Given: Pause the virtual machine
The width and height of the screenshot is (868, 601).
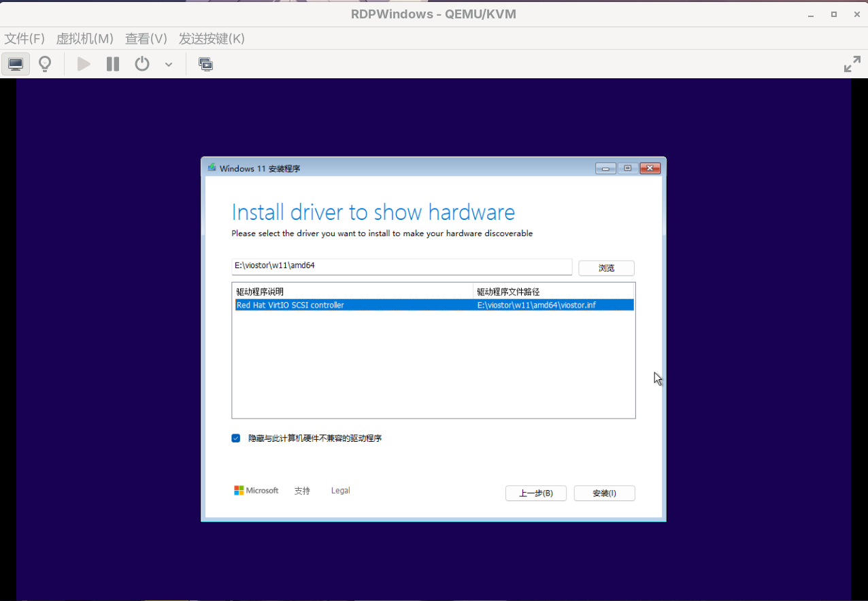Looking at the screenshot, I should (113, 64).
